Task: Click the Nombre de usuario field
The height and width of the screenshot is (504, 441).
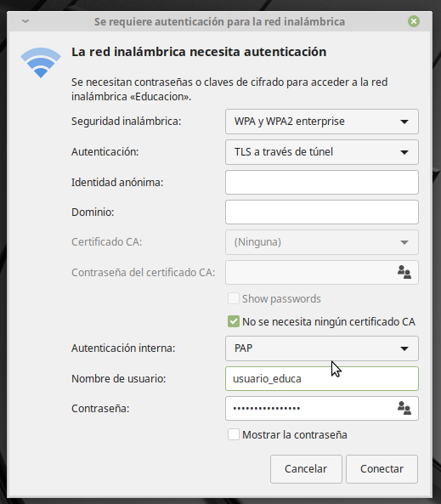Action: pyautogui.click(x=322, y=379)
